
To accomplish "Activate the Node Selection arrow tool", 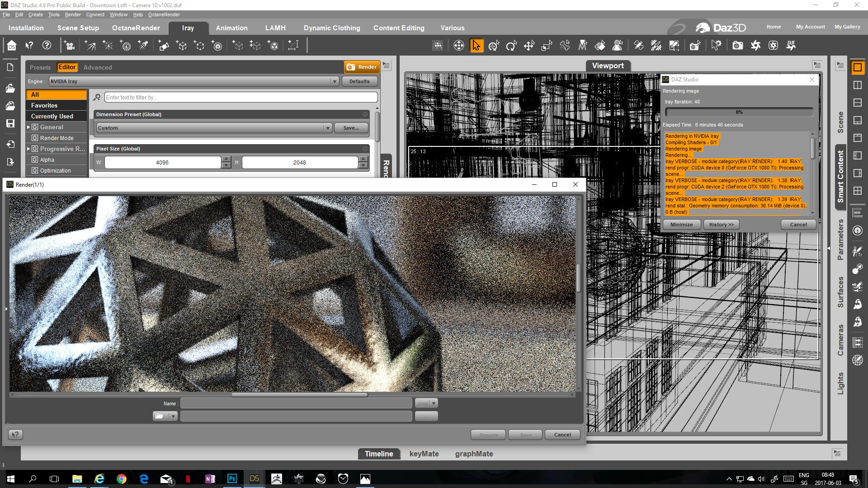I will (x=476, y=46).
